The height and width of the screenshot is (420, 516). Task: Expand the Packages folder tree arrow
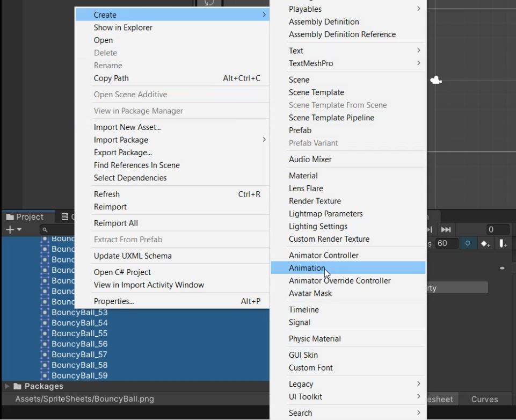point(7,386)
